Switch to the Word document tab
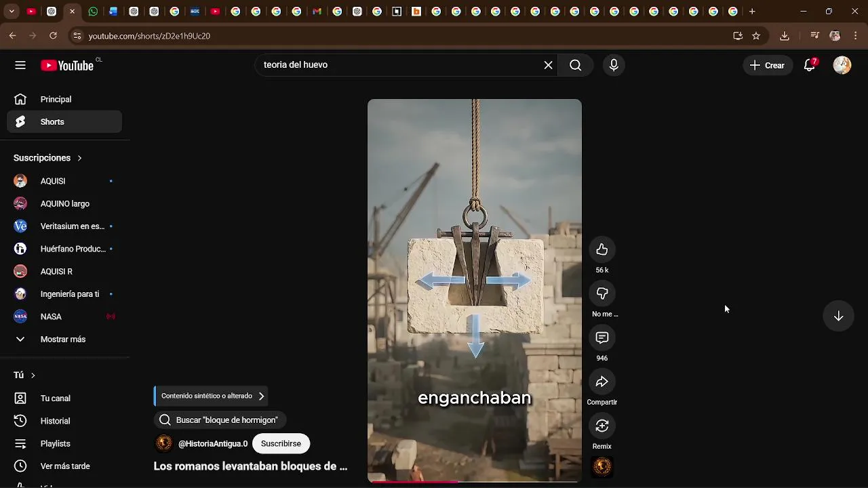The image size is (868, 488). (113, 12)
